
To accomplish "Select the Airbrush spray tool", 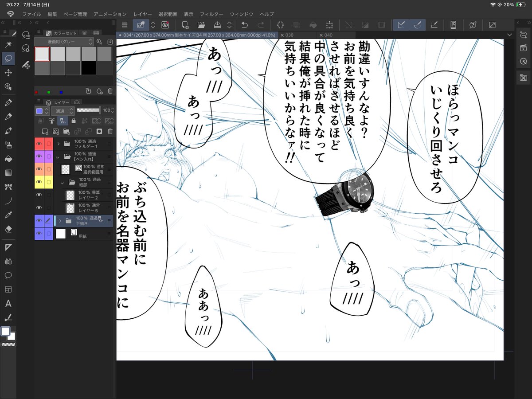I will (8, 145).
